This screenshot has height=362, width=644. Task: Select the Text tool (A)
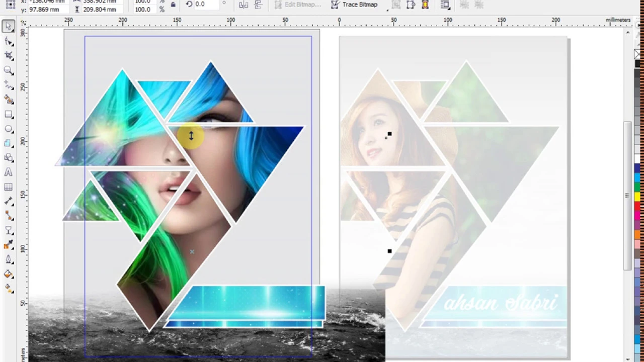[x=9, y=172]
